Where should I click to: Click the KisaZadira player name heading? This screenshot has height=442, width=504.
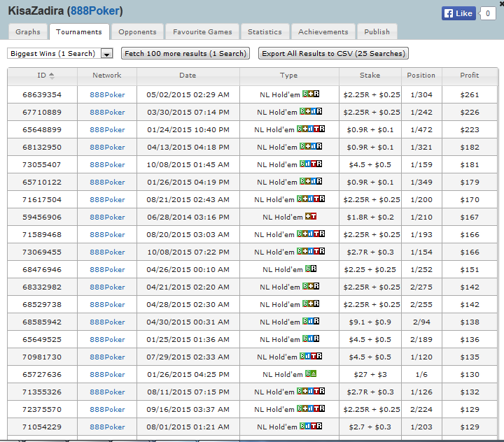pos(36,11)
